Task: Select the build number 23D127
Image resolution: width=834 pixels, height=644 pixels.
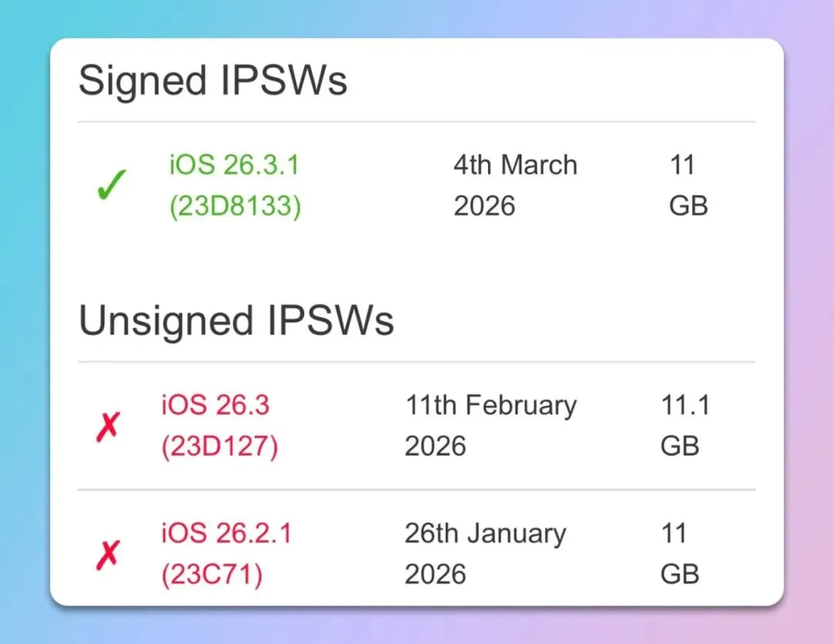Action: pos(219,447)
